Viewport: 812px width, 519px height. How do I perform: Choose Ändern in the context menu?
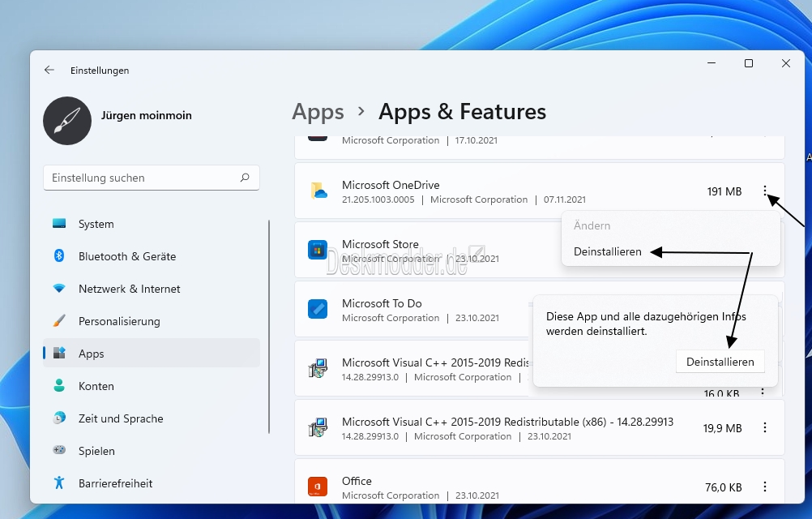[592, 225]
